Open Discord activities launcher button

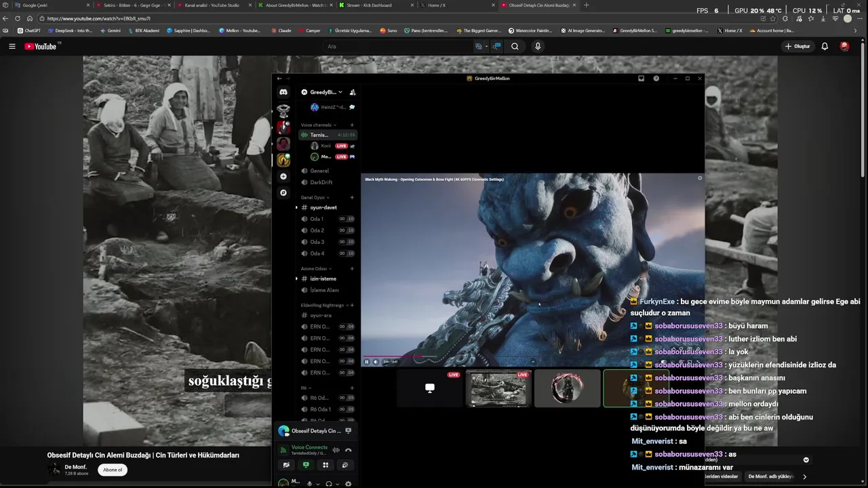tap(325, 465)
